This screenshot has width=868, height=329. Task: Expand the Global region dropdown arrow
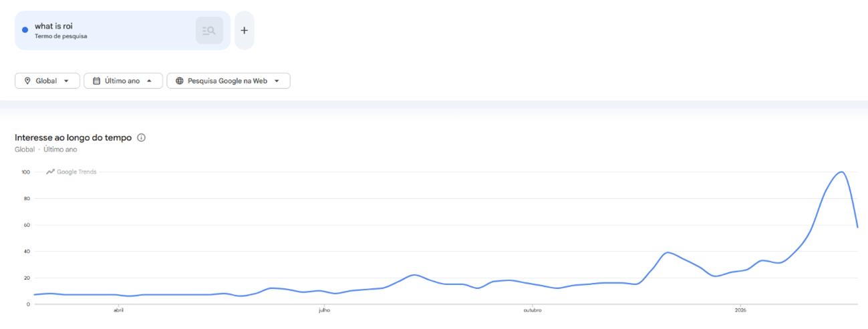66,81
